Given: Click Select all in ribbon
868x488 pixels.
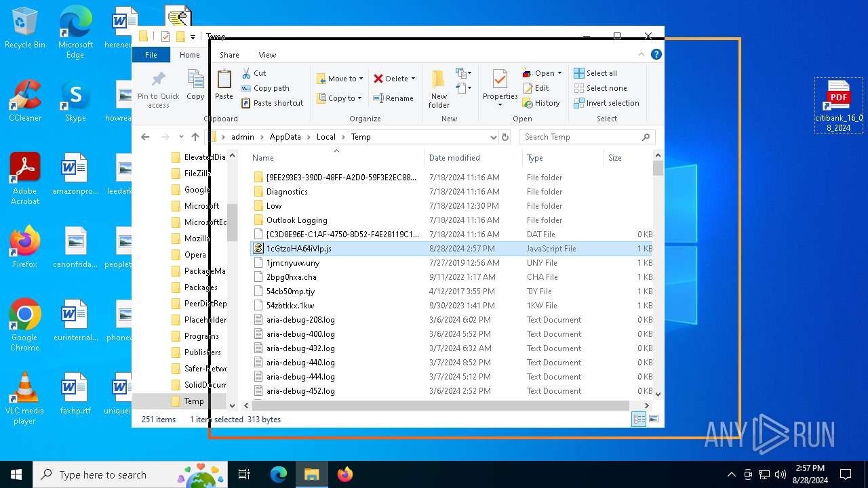Looking at the screenshot, I should pyautogui.click(x=595, y=73).
